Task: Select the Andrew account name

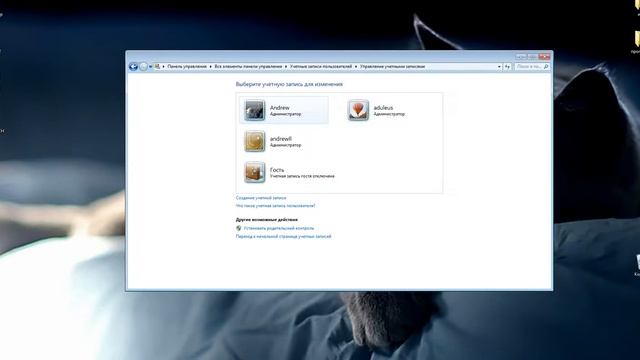Action: point(280,108)
